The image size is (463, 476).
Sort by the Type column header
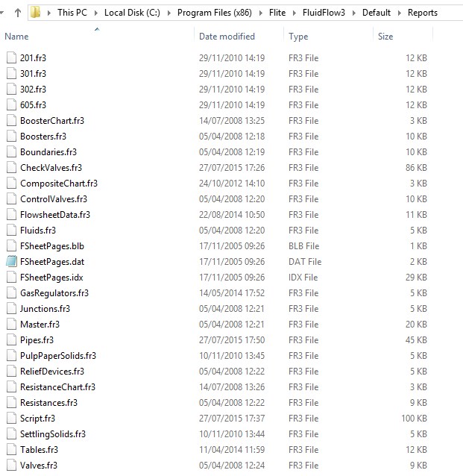click(x=298, y=37)
